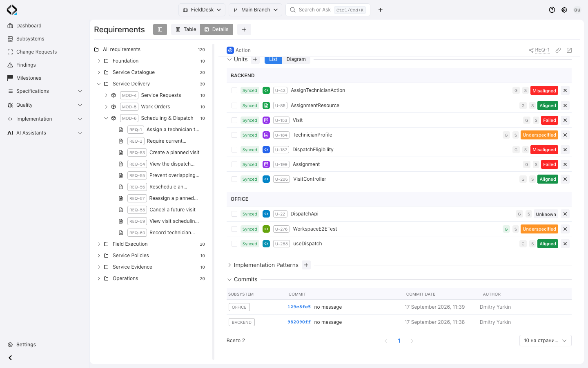Check the Assignment unit checkbox

(x=234, y=164)
